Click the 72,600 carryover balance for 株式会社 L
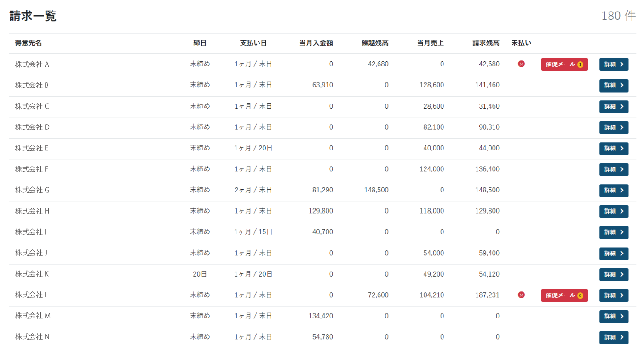644x347 pixels. (x=378, y=295)
